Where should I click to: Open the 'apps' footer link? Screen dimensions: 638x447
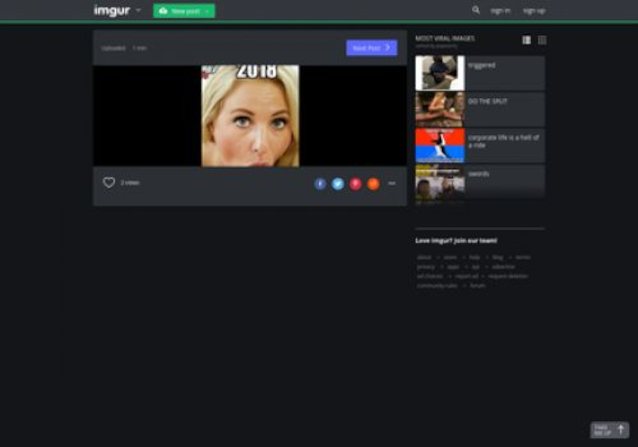(x=453, y=267)
